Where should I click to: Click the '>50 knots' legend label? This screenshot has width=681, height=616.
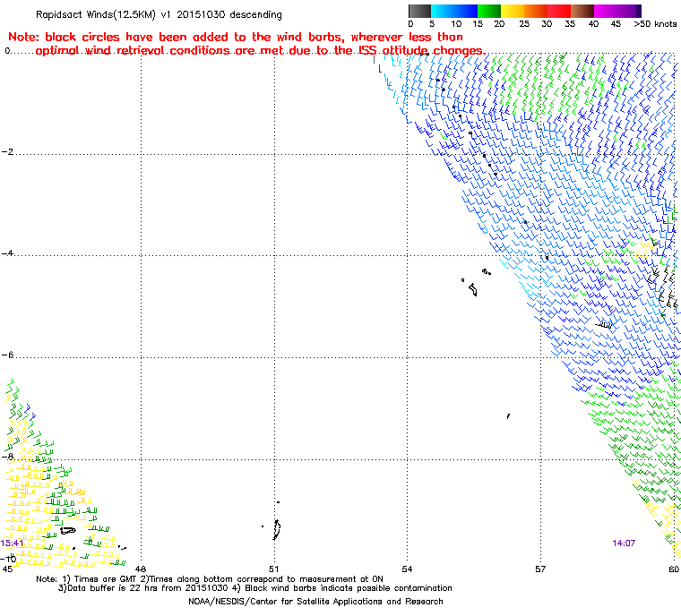[x=655, y=24]
